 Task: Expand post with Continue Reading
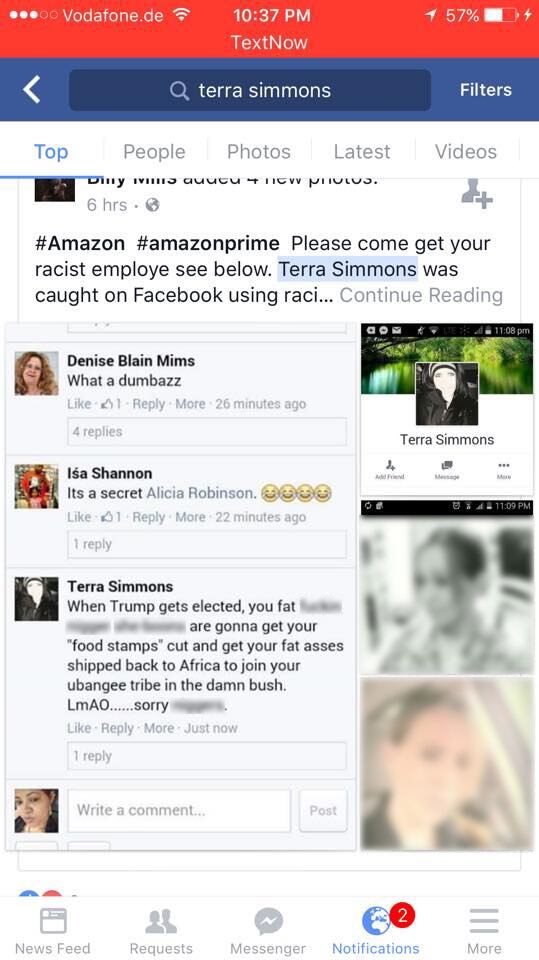[421, 295]
